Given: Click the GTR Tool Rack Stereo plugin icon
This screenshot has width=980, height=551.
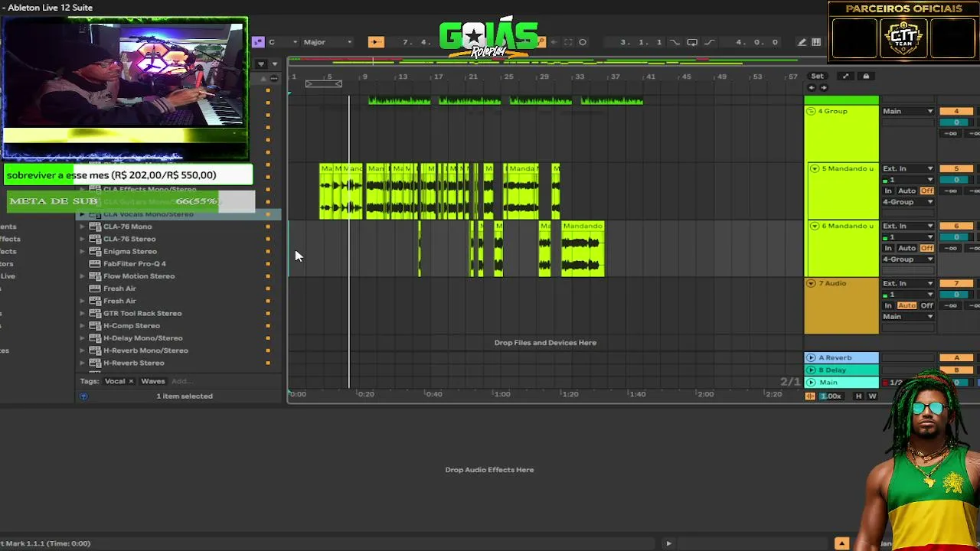Looking at the screenshot, I should [x=95, y=313].
